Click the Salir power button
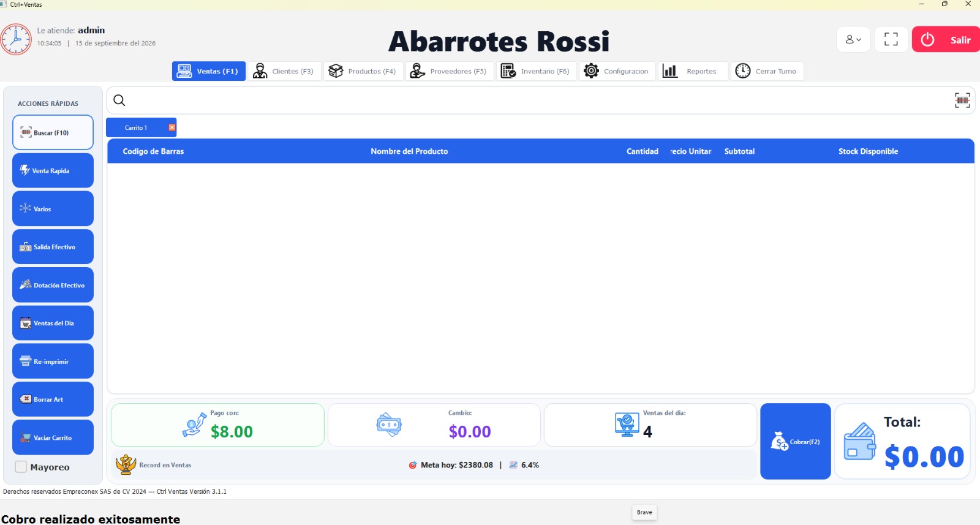 tap(946, 40)
